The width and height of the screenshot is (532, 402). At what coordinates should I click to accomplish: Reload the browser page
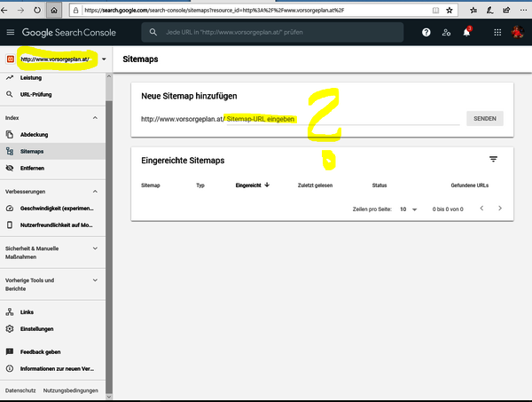(x=37, y=10)
